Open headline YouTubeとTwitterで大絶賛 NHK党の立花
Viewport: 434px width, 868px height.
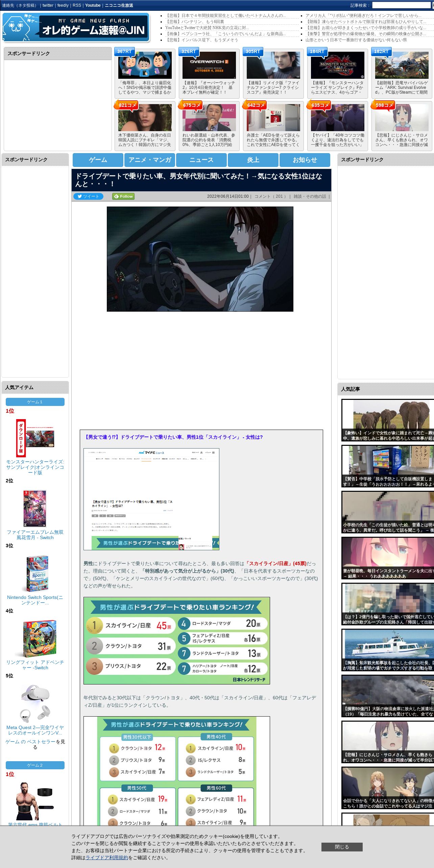(207, 28)
